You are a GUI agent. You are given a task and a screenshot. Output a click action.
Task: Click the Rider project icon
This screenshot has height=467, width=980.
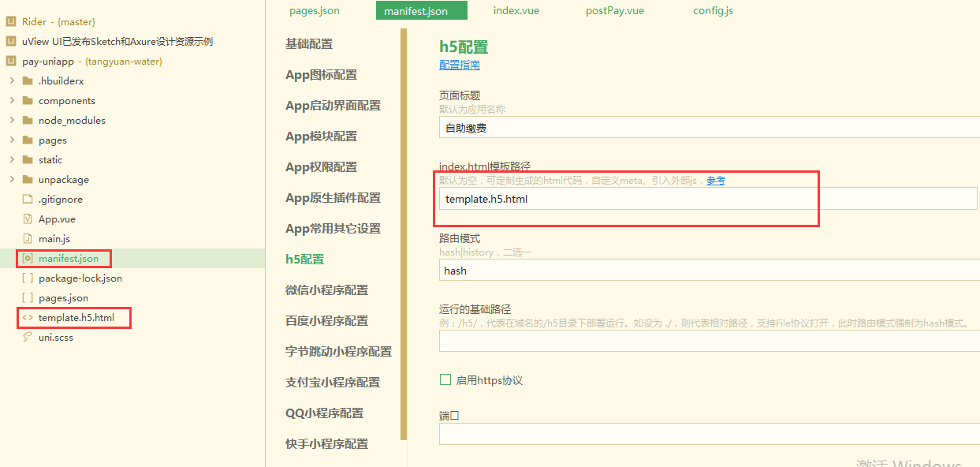point(11,22)
